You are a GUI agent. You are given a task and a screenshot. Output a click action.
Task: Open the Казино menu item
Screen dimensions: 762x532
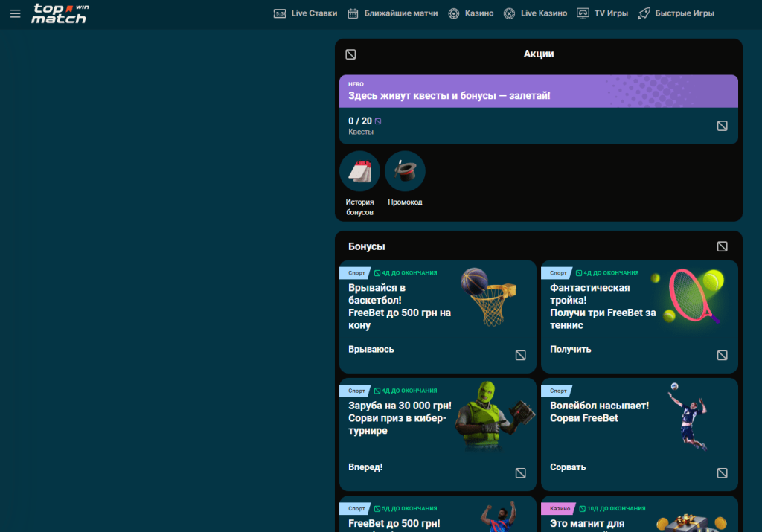click(x=471, y=13)
